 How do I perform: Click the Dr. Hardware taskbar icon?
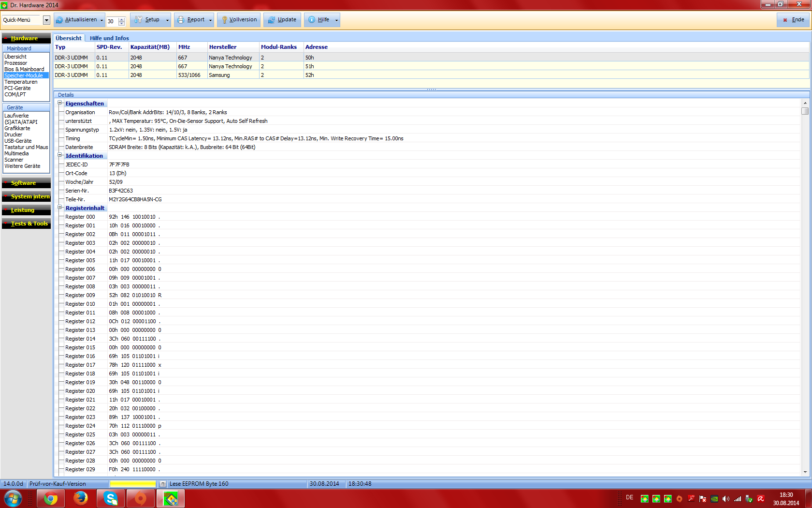coord(171,498)
